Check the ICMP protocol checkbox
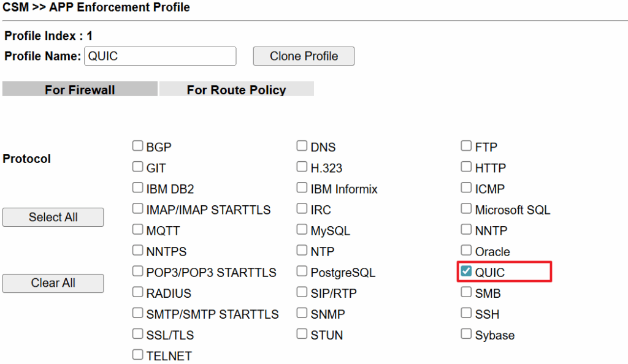This screenshot has height=364, width=628. 466,188
